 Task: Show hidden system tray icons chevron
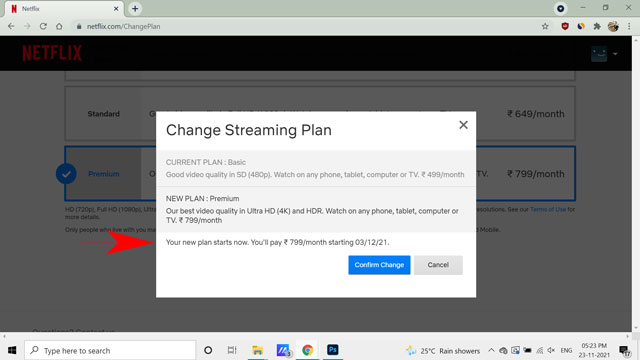pos(491,350)
